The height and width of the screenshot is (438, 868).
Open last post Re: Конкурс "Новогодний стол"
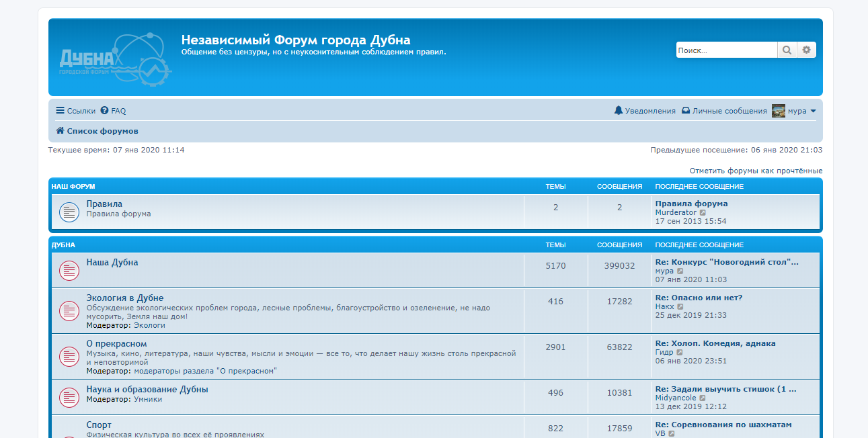pyautogui.click(x=727, y=262)
